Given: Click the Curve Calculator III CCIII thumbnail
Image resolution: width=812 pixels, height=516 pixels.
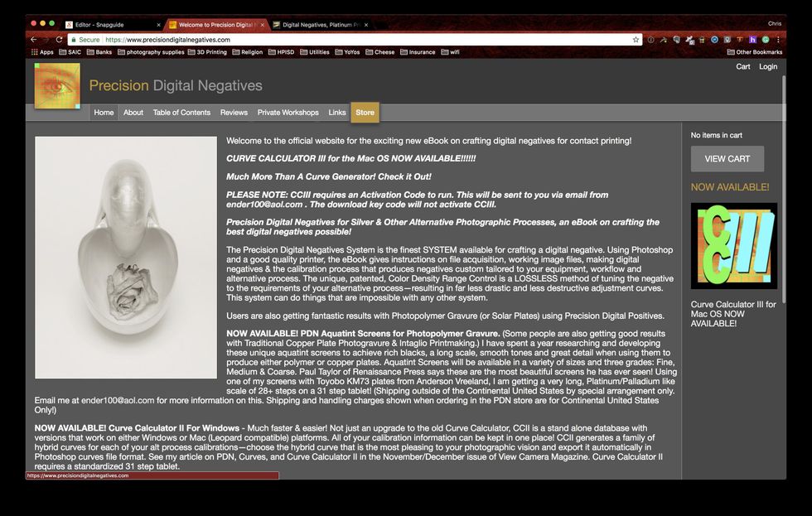Looking at the screenshot, I should [x=733, y=246].
